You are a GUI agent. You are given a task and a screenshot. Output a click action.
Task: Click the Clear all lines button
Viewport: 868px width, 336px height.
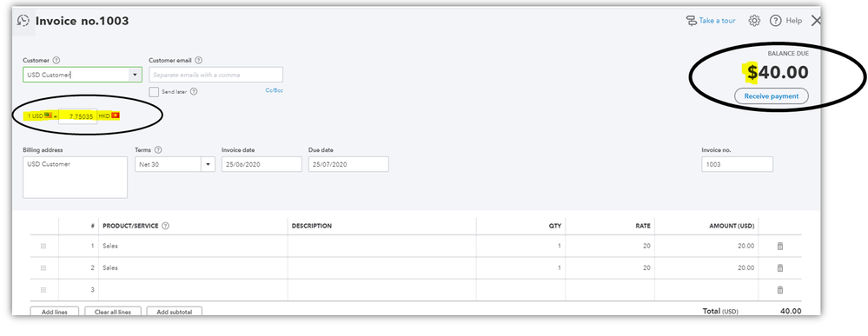113,312
